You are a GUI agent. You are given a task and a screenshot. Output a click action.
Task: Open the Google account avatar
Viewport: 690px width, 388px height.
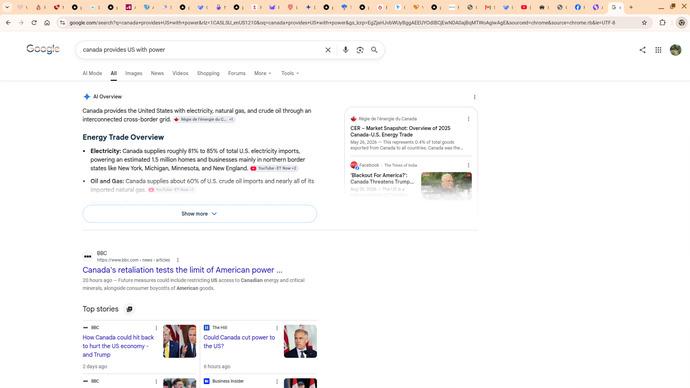click(675, 50)
